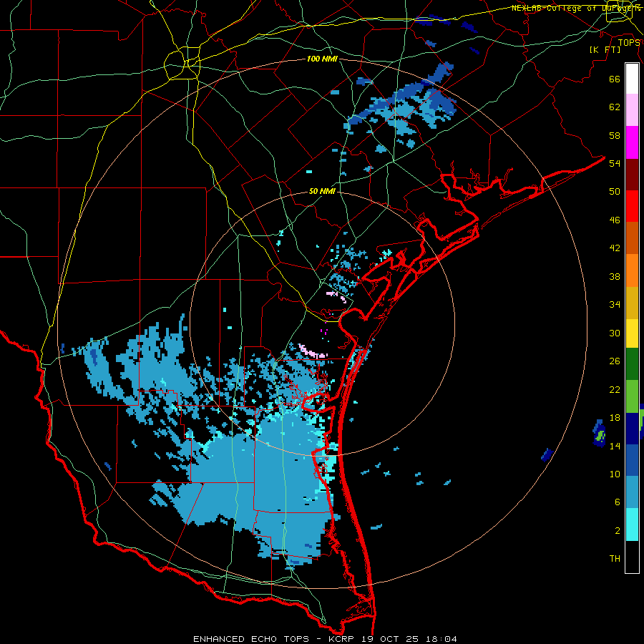Click legend value "2"
The height and width of the screenshot is (644, 644).
(618, 531)
